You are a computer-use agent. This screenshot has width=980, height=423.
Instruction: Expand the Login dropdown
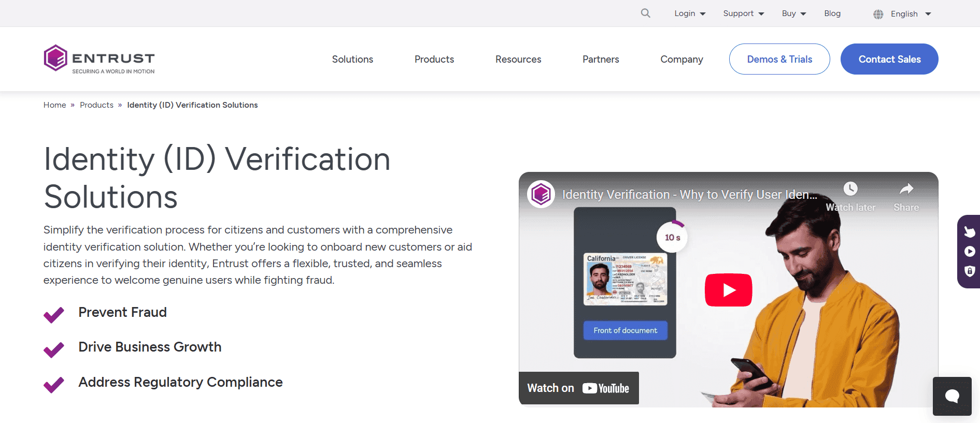coord(690,13)
